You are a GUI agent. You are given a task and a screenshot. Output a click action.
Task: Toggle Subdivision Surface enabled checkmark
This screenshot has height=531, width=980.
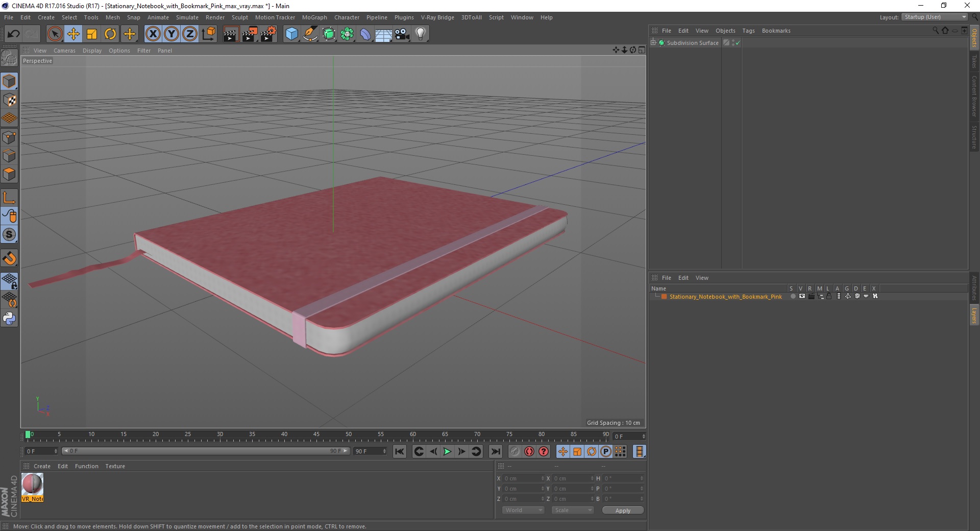pyautogui.click(x=738, y=43)
